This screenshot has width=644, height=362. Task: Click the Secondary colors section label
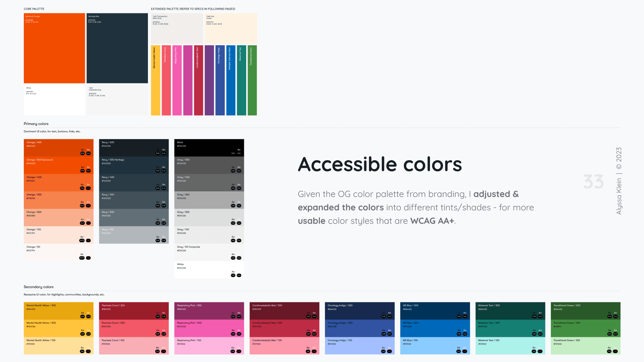[x=39, y=287]
